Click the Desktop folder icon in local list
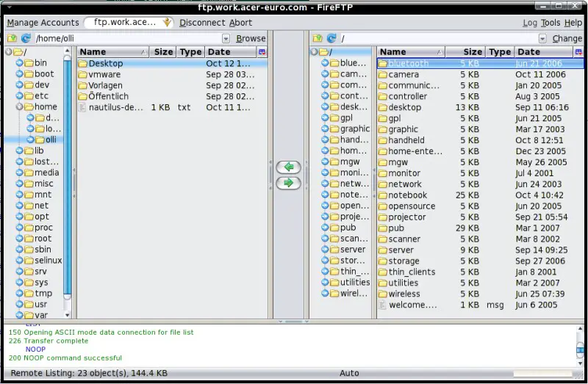This screenshot has width=588, height=384. point(83,64)
